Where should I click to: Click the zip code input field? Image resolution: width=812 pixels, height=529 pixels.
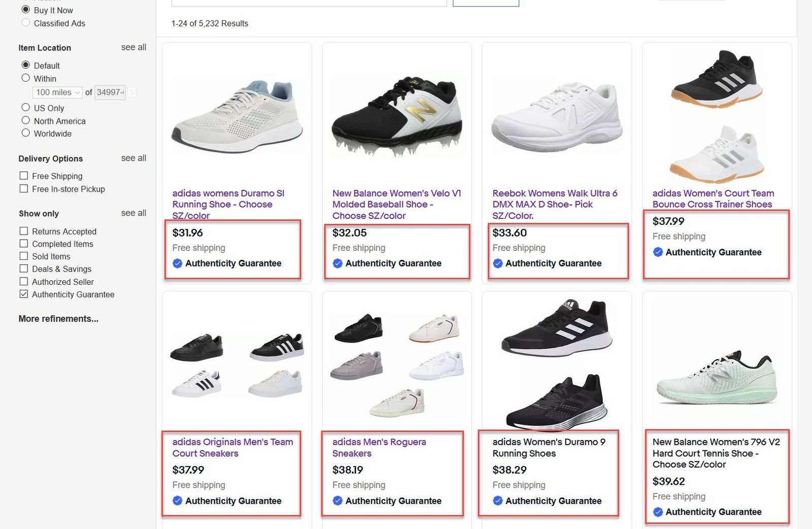pyautogui.click(x=110, y=92)
